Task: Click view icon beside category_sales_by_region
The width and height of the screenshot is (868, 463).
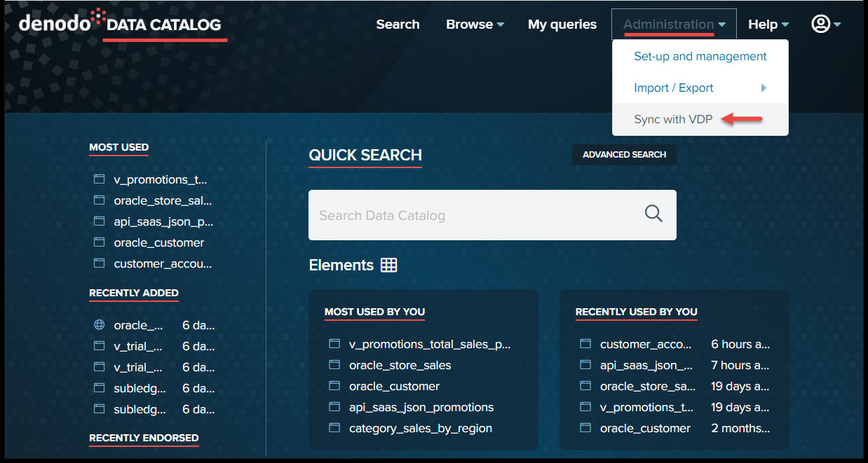Action: coord(334,428)
